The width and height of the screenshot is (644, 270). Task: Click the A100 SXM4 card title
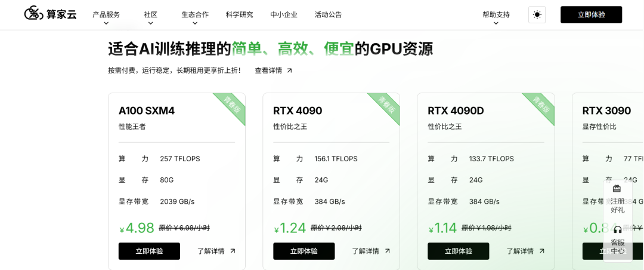pyautogui.click(x=146, y=111)
